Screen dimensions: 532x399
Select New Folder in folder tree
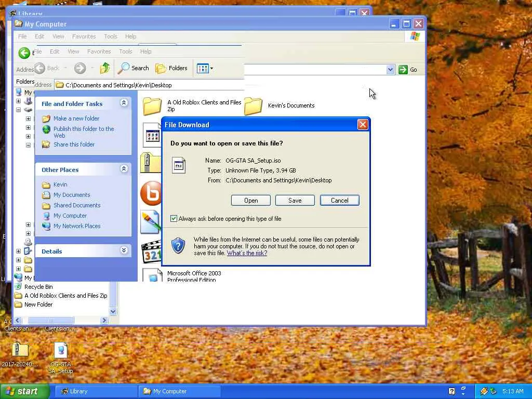click(x=38, y=304)
